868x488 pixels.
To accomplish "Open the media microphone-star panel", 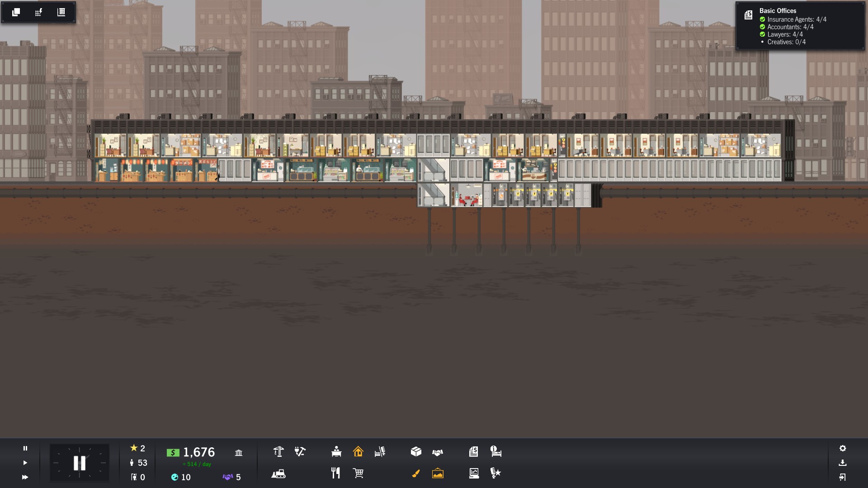I will [495, 473].
